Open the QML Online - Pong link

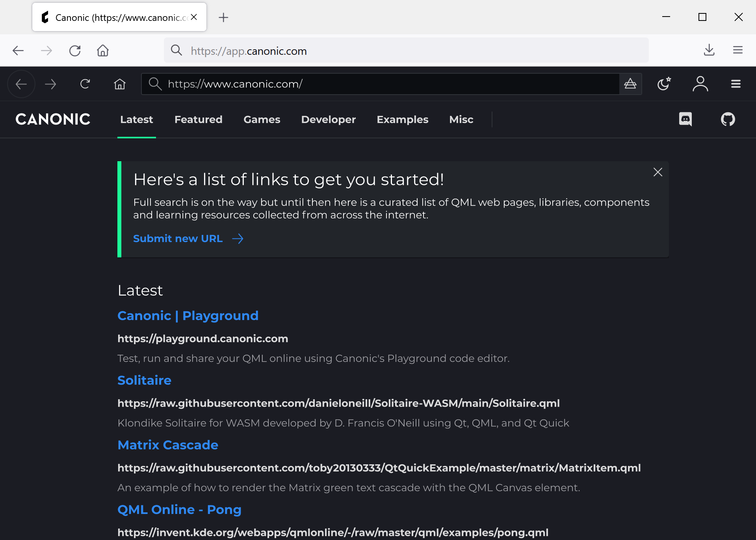[x=179, y=510]
